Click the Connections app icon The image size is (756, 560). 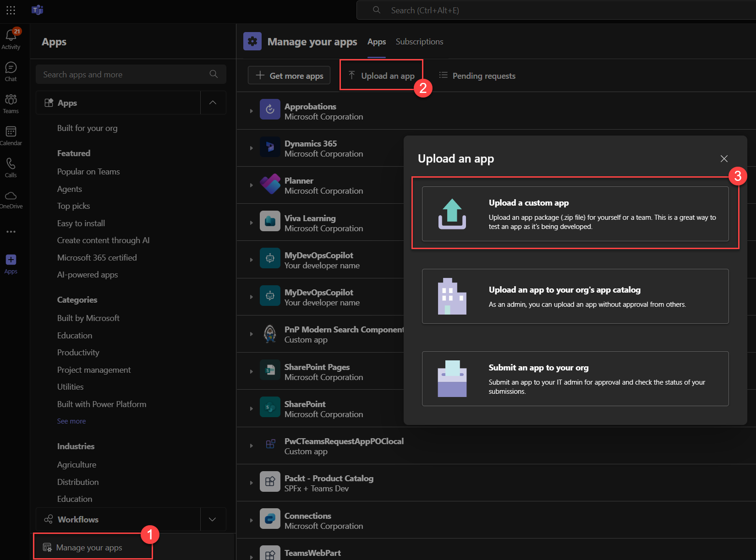270,519
